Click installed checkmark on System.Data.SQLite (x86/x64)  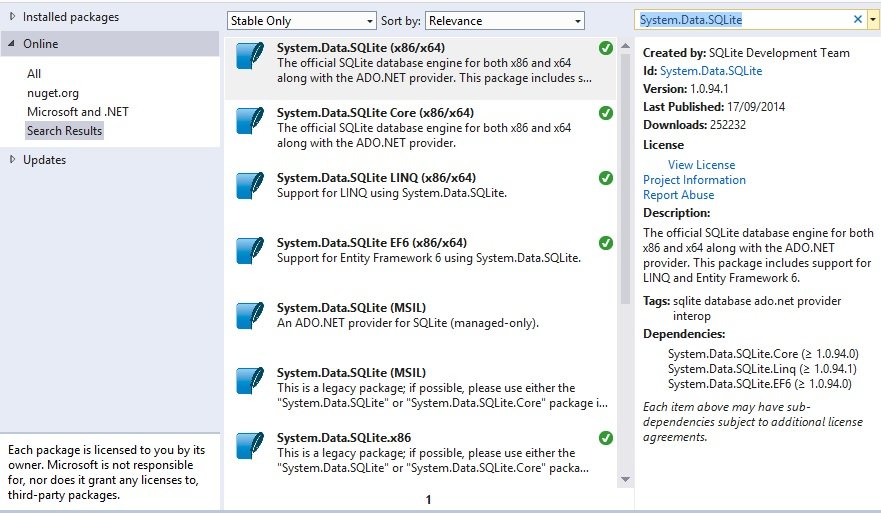(x=606, y=48)
